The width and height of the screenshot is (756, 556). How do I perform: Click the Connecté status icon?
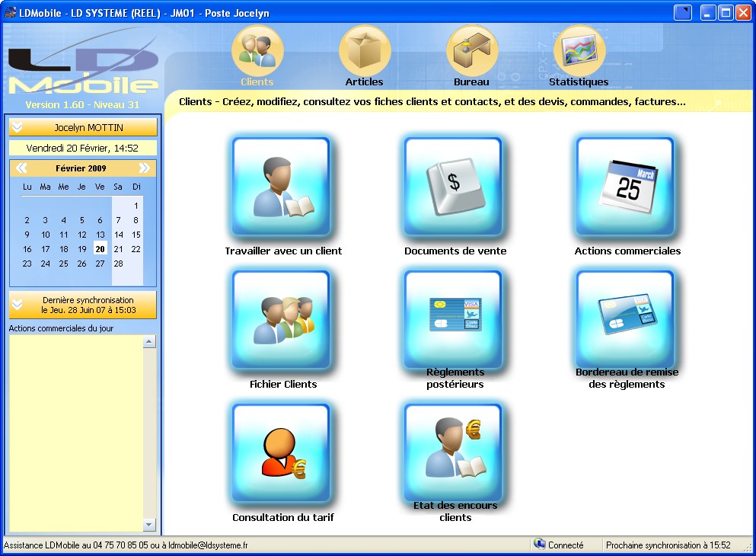pos(539,545)
